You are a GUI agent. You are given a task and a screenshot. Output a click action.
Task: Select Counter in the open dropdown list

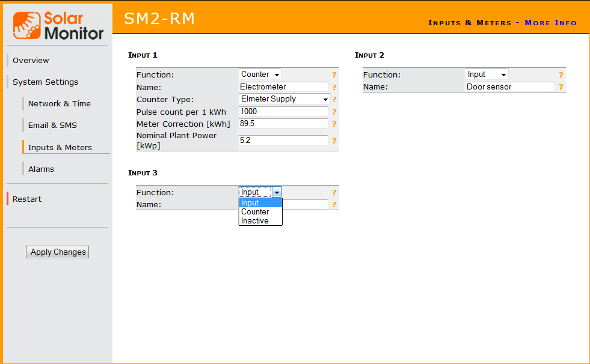[256, 212]
